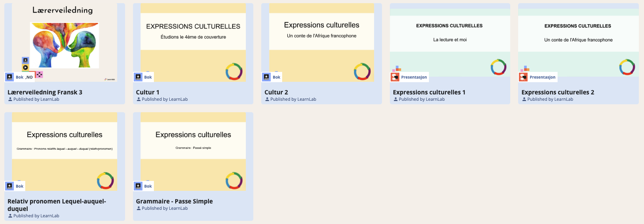Click the Bok icon on Relativ pronomen card
This screenshot has width=644, height=224.
10,186
